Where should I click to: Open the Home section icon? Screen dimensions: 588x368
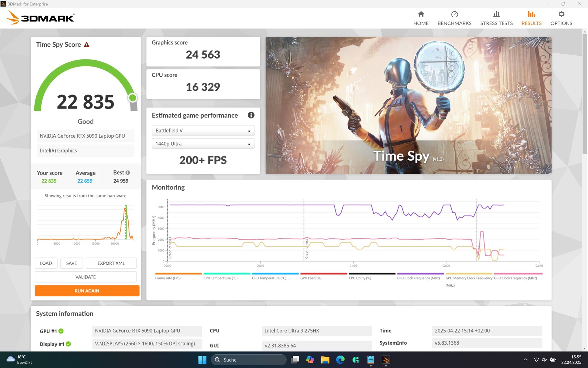421,14
